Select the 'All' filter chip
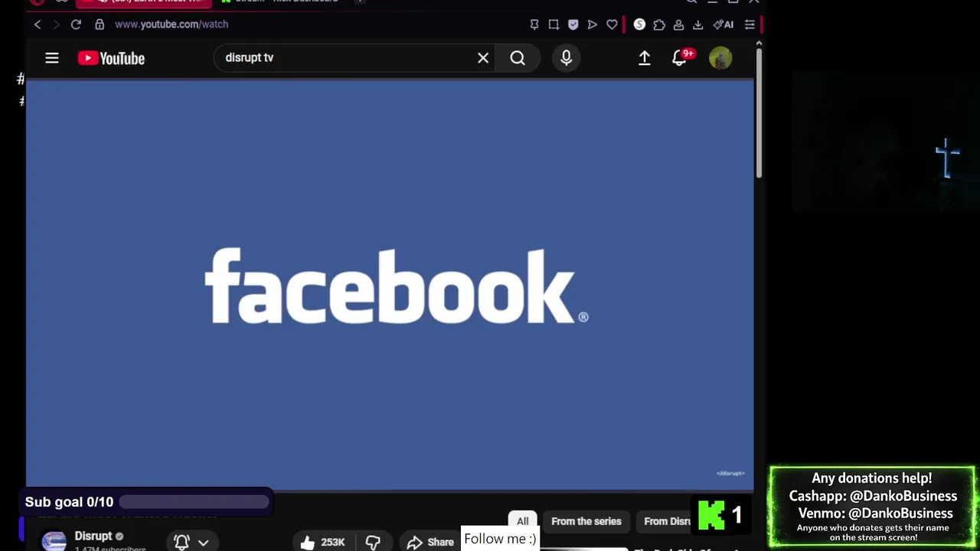The height and width of the screenshot is (551, 980). click(522, 521)
